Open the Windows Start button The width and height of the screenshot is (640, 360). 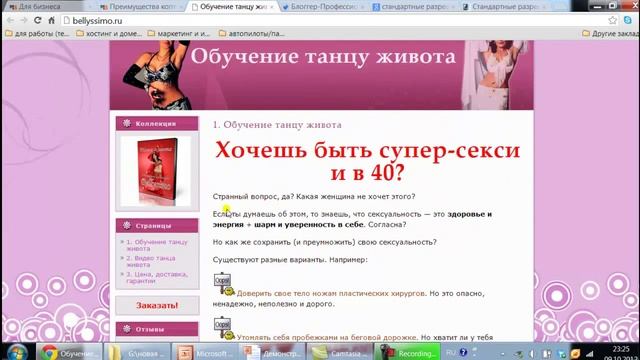pyautogui.click(x=17, y=352)
